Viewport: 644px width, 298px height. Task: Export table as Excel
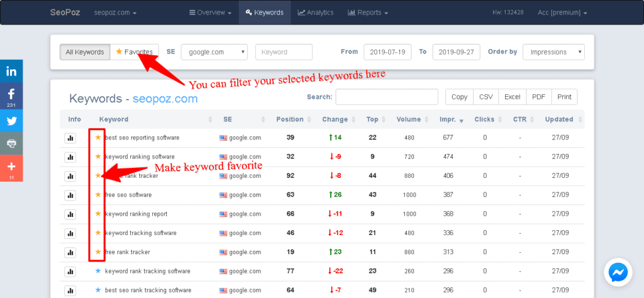tap(512, 97)
